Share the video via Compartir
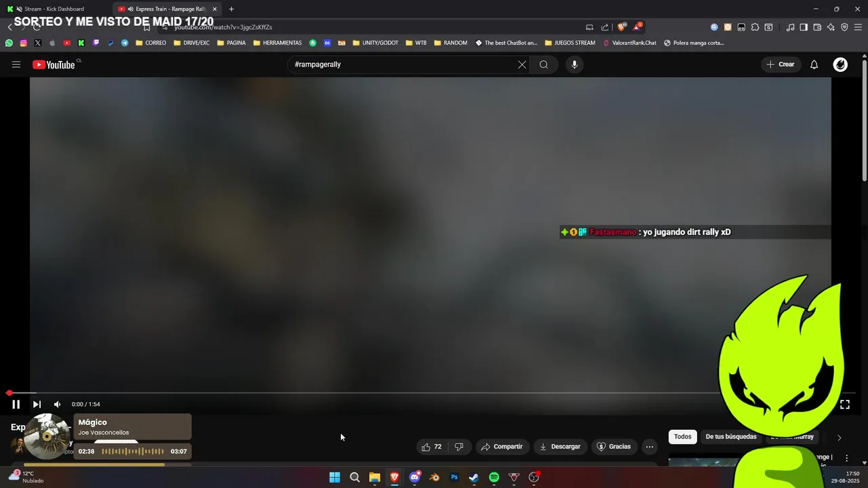The height and width of the screenshot is (488, 868). click(502, 447)
